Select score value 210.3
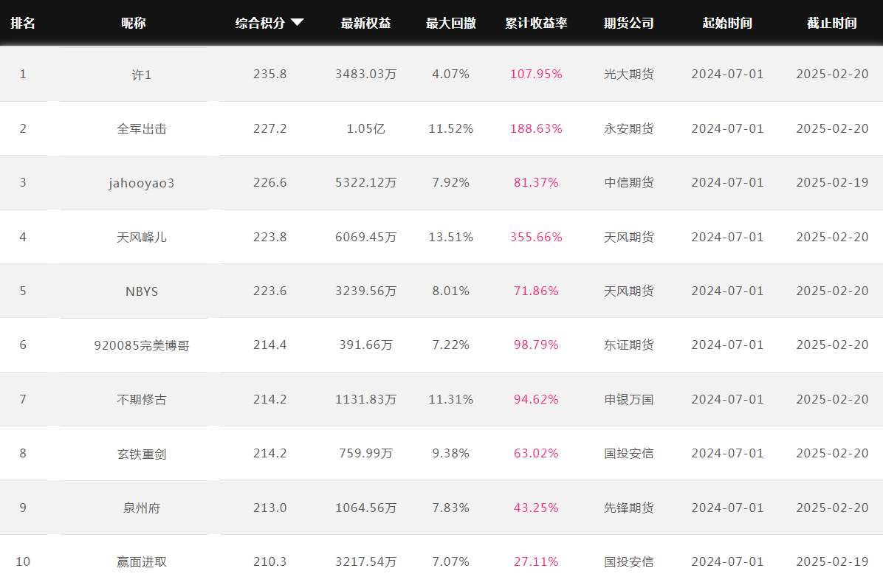Viewport: 883px width, 588px height. point(270,561)
